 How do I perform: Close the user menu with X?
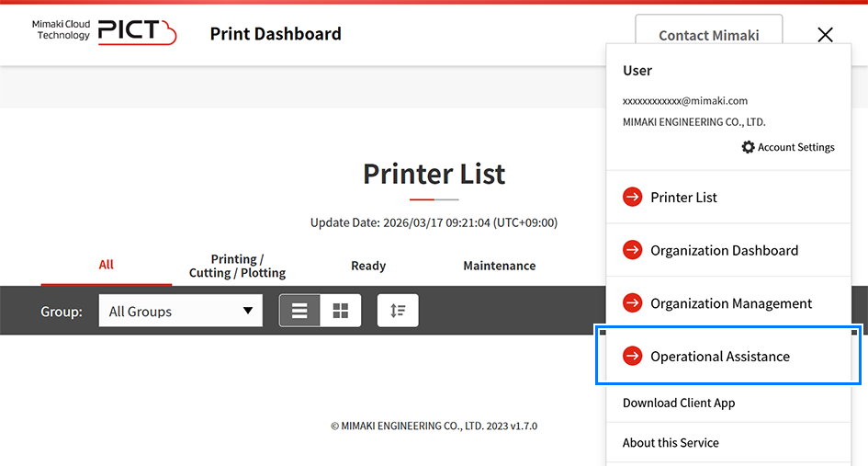(825, 35)
